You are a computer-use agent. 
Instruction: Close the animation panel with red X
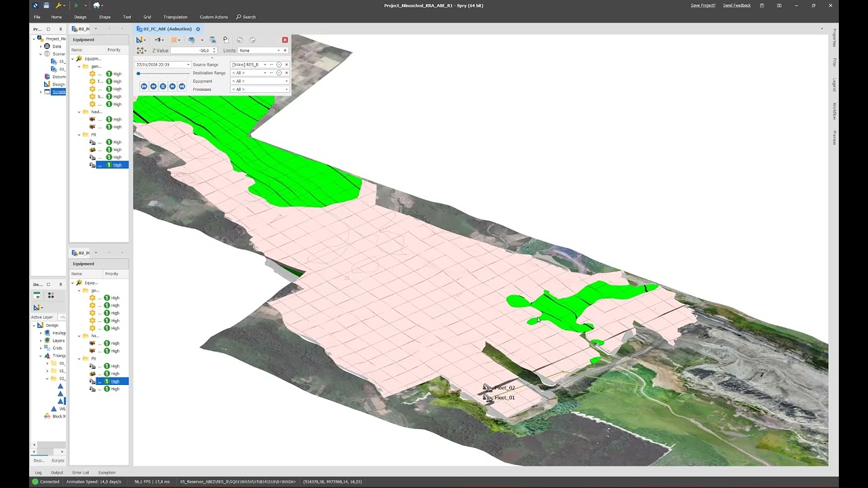tap(285, 40)
